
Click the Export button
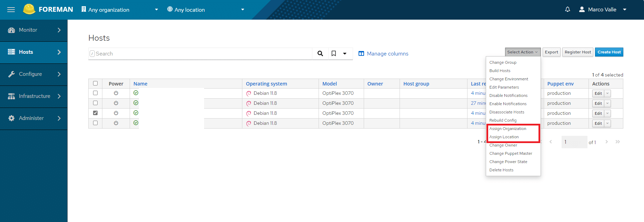pyautogui.click(x=552, y=52)
